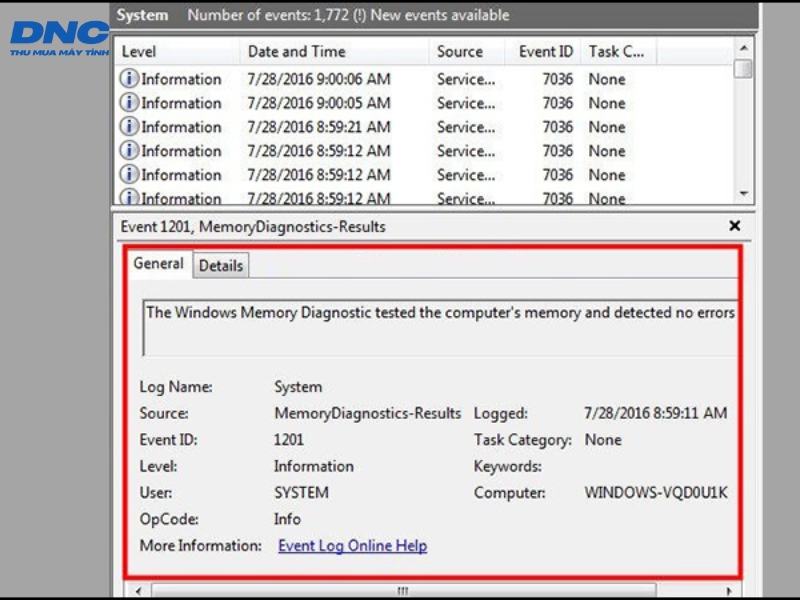Open the Event Log Online Help link
This screenshot has height=600, width=800.
pyautogui.click(x=353, y=545)
